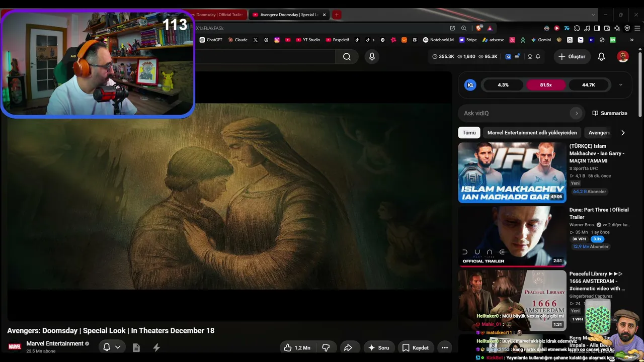Click the YouTube search magnifier button
Viewport: 644px width, 362px height.
pyautogui.click(x=347, y=57)
